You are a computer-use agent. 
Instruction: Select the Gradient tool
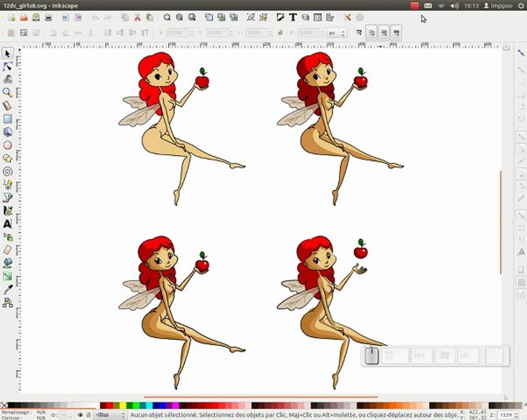pyautogui.click(x=8, y=276)
